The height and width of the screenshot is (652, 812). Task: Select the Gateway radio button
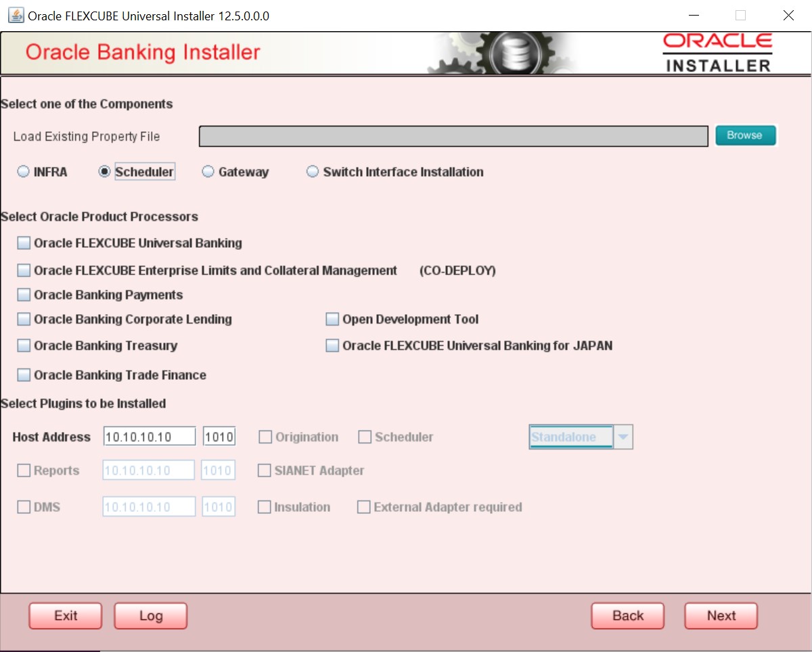pos(208,172)
